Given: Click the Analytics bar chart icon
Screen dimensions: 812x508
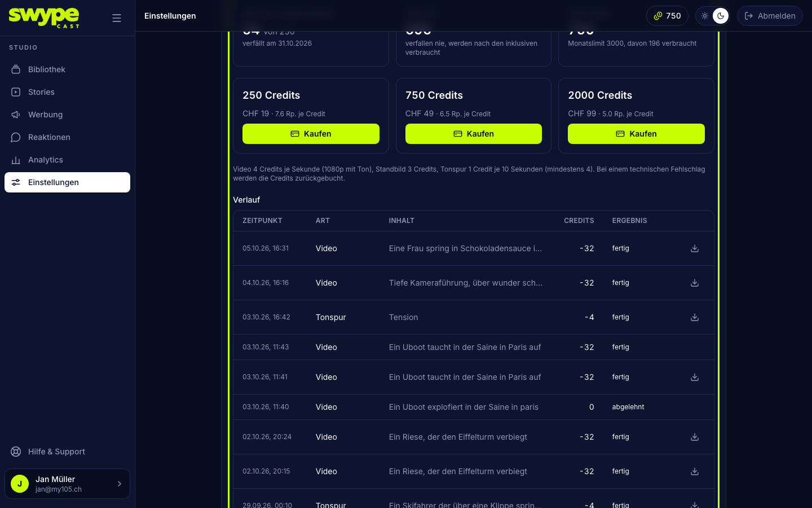Looking at the screenshot, I should [16, 160].
